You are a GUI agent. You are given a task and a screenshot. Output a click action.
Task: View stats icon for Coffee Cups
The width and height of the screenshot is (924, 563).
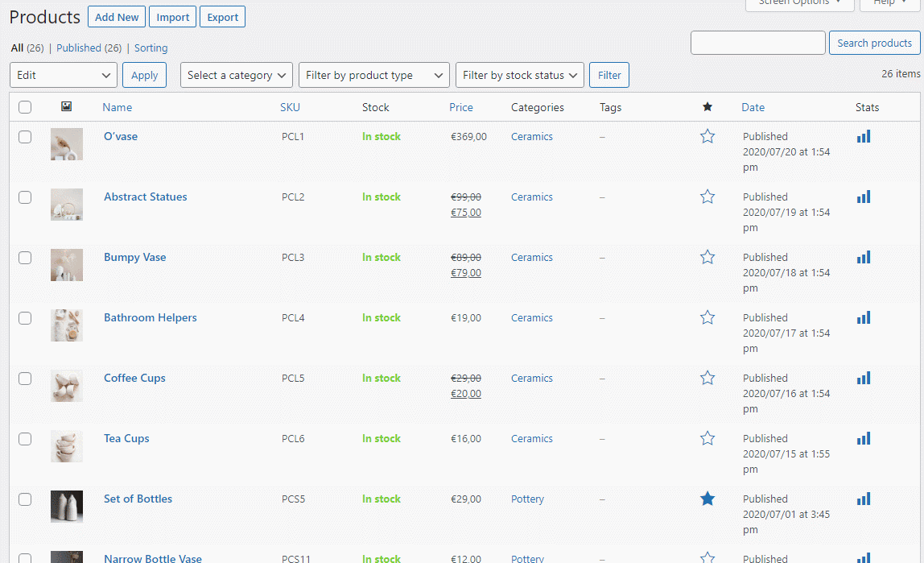point(864,379)
